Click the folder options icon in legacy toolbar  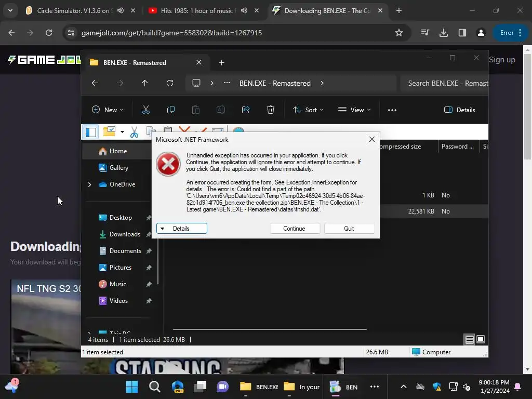coord(109,131)
